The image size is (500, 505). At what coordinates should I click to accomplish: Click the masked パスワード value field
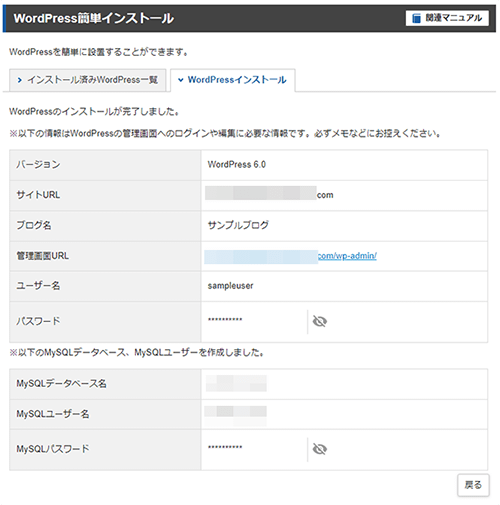[225, 320]
